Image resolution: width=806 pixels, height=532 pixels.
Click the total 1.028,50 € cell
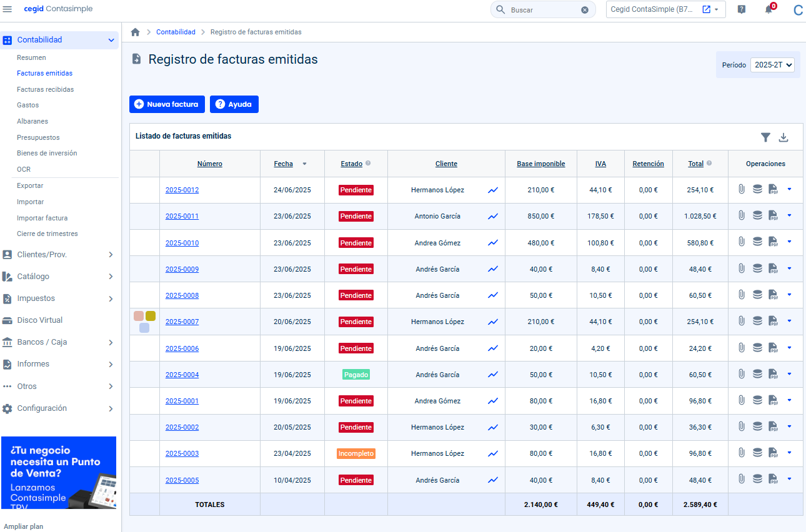click(x=700, y=216)
